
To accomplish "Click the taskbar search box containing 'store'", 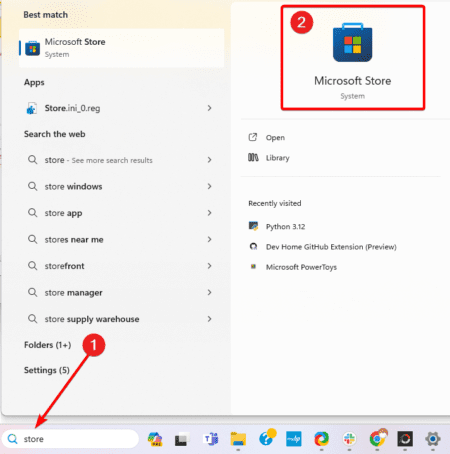I will [70, 439].
